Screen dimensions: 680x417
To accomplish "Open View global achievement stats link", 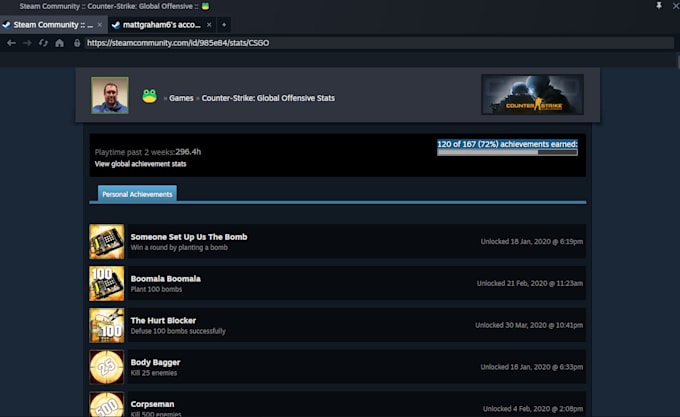I will [141, 164].
